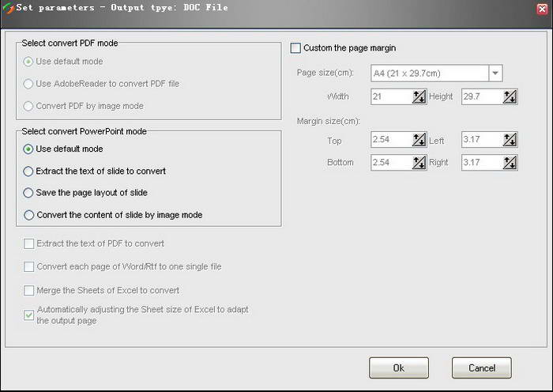Select PDF Use default mode radio
The image size is (553, 392).
coord(28,62)
